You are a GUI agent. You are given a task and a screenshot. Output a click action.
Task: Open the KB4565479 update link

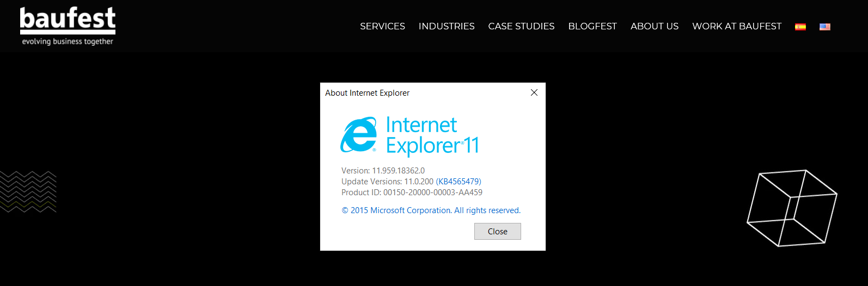click(x=459, y=182)
